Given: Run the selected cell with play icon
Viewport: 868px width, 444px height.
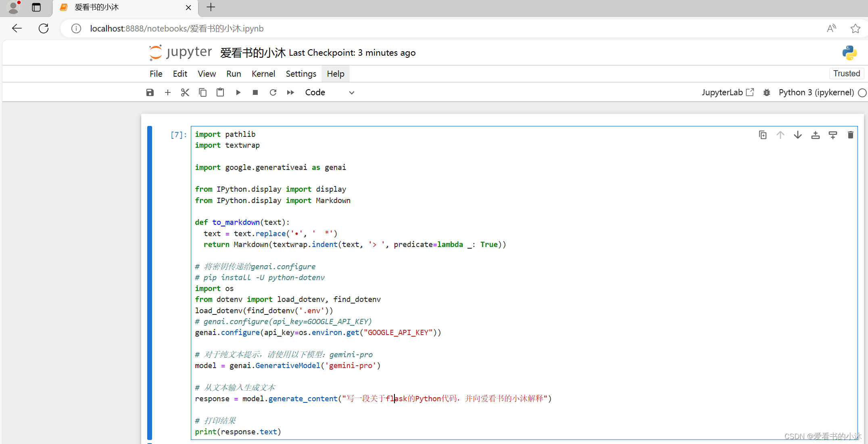Looking at the screenshot, I should (238, 92).
